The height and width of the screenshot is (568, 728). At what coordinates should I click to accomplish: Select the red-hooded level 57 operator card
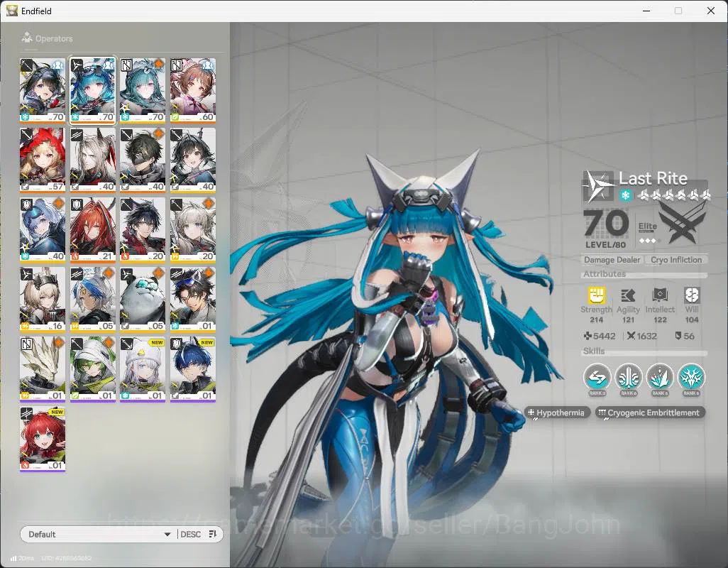click(x=43, y=160)
